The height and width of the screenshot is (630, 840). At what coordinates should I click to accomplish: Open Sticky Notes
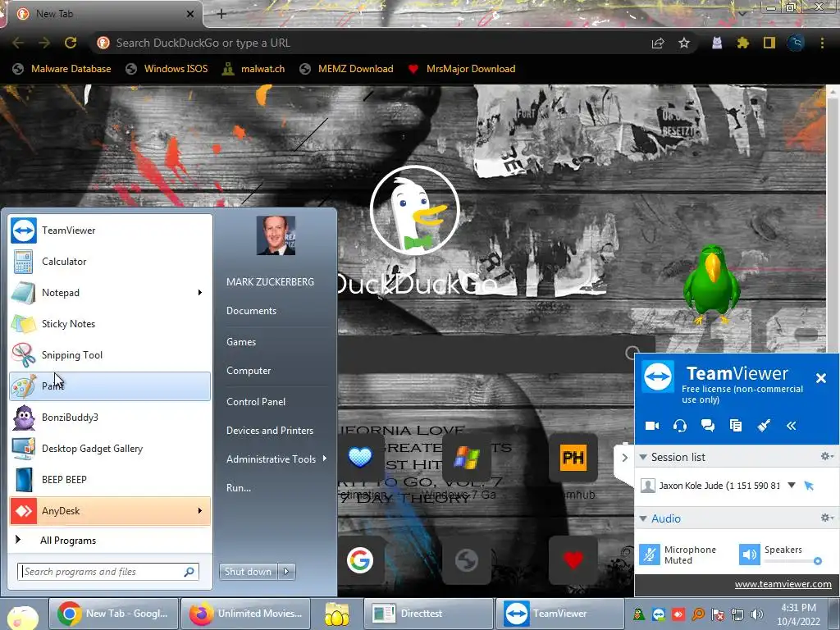tap(110, 323)
